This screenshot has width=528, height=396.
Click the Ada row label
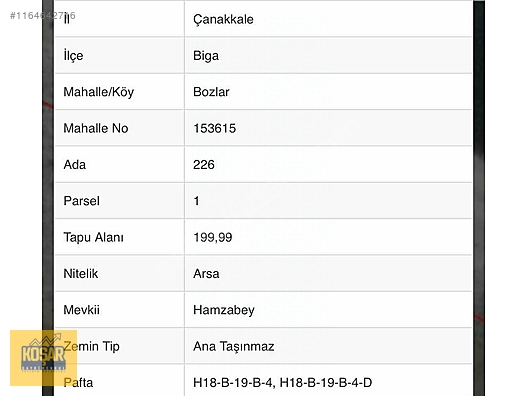[75, 165]
